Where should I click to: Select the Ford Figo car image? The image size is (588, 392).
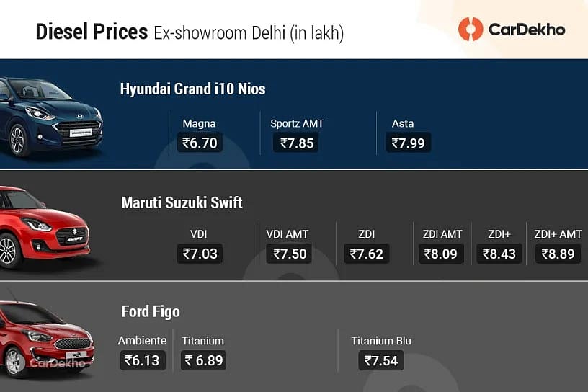(47, 335)
